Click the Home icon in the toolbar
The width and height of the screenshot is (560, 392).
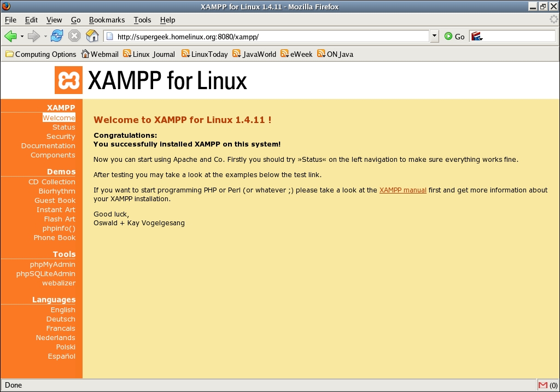point(92,37)
